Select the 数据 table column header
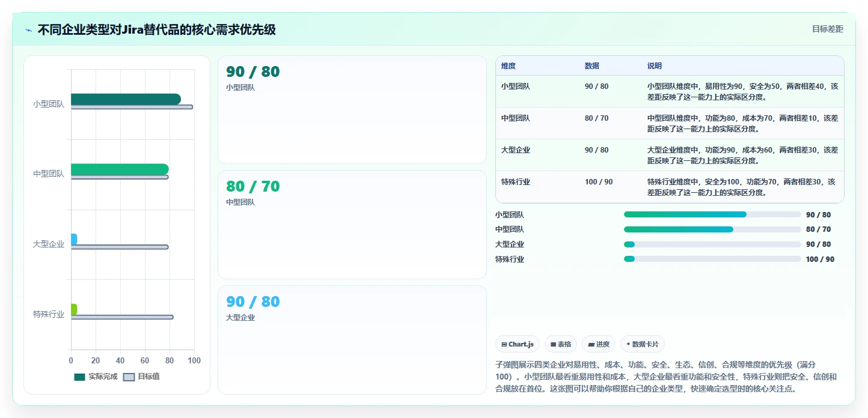Image resolution: width=868 pixels, height=418 pixels. tap(591, 66)
